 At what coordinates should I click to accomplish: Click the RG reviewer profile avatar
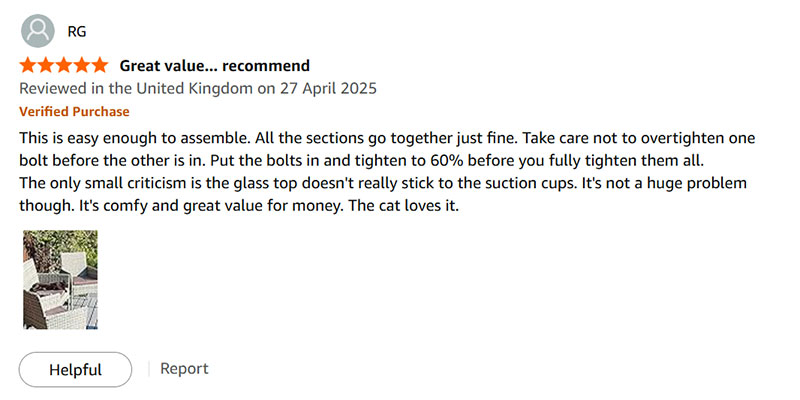38,31
